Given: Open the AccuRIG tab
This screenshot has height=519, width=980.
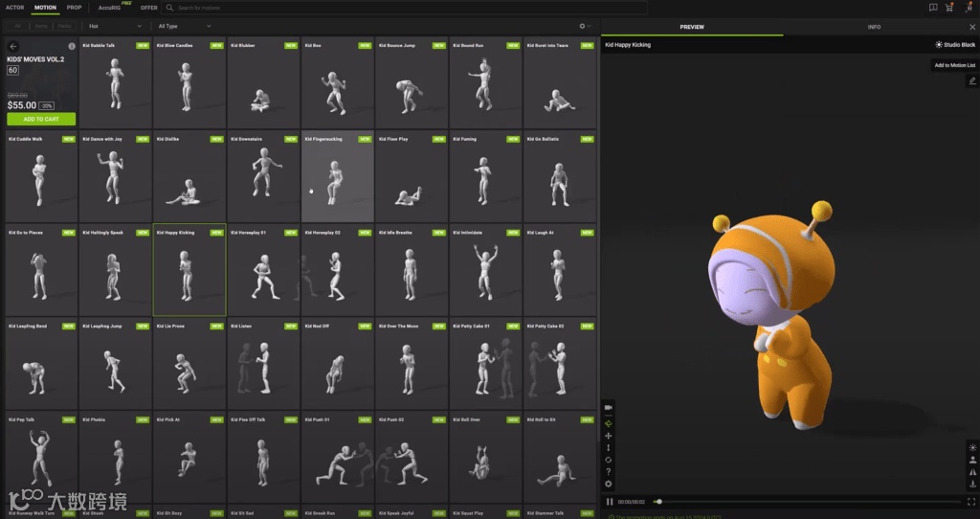Looking at the screenshot, I should [x=111, y=8].
